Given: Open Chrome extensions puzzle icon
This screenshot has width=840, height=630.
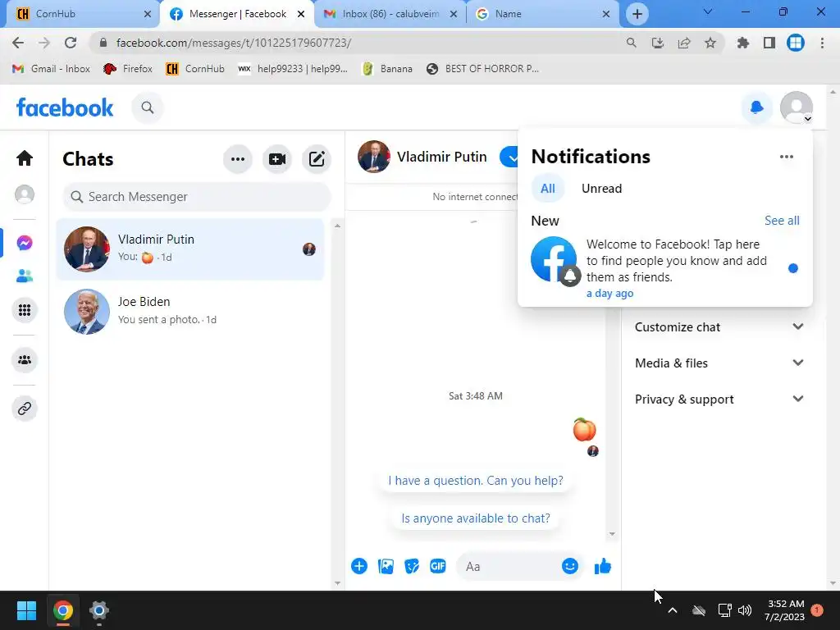Looking at the screenshot, I should click(x=742, y=43).
